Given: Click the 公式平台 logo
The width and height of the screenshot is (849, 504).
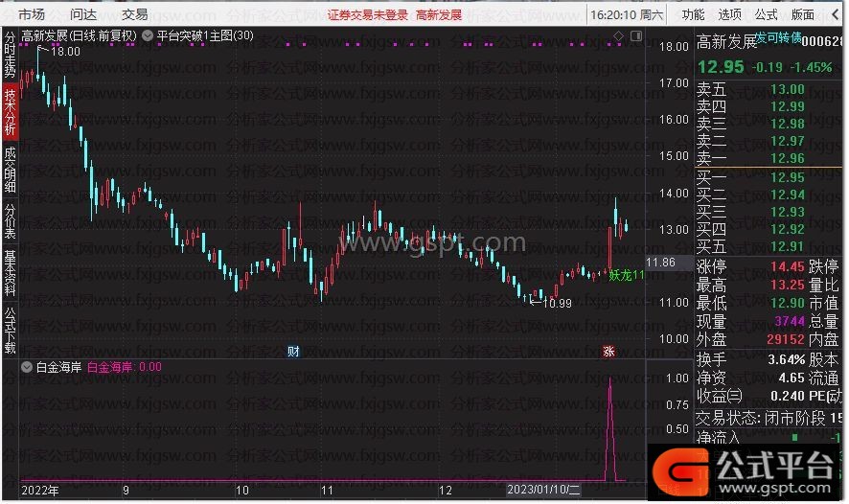Looking at the screenshot, I should (x=744, y=471).
